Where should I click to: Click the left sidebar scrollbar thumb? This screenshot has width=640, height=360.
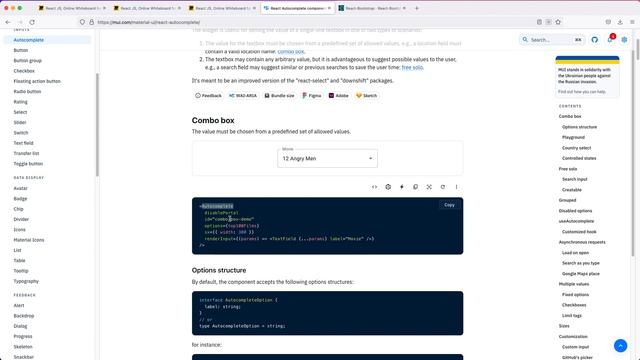click(97, 124)
